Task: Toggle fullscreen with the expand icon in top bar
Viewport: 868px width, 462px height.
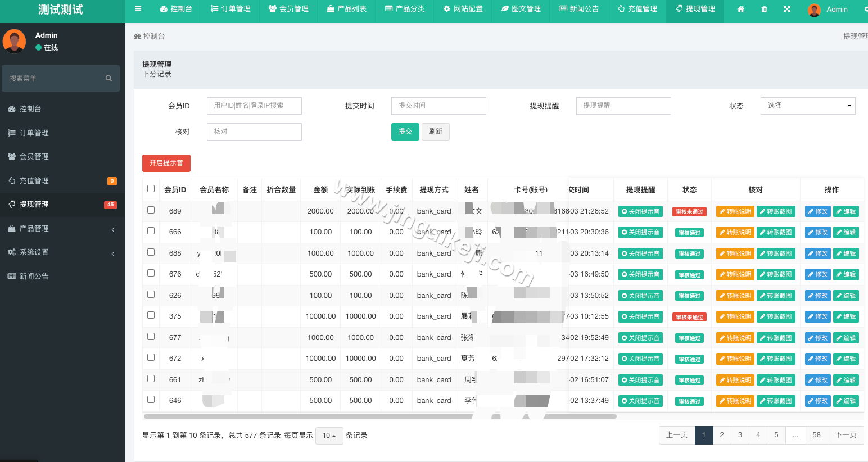Action: tap(786, 9)
